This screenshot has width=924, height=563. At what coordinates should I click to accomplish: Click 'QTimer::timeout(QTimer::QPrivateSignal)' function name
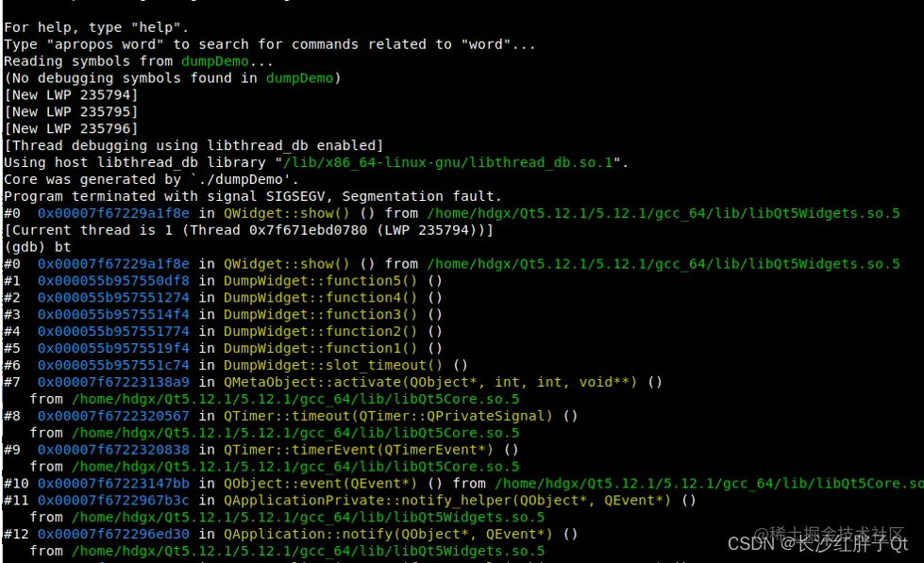point(388,417)
